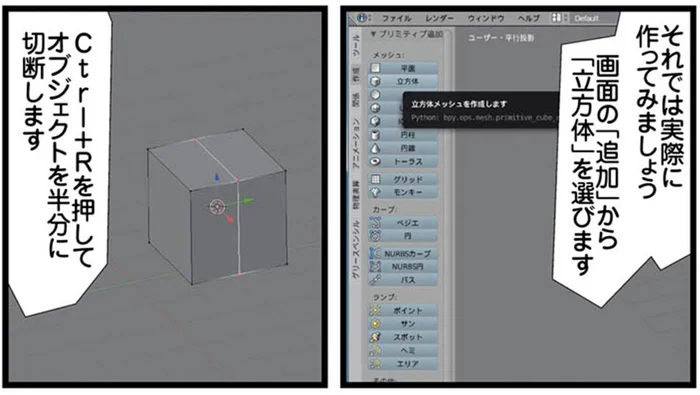Add a 立方体 cube mesh
This screenshot has height=395, width=700.
point(403,81)
